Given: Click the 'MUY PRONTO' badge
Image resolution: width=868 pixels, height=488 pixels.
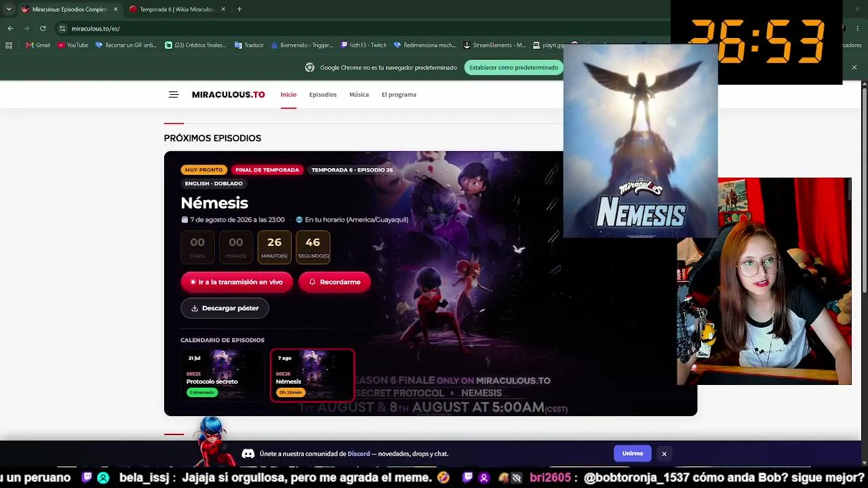Looking at the screenshot, I should click(x=203, y=170).
